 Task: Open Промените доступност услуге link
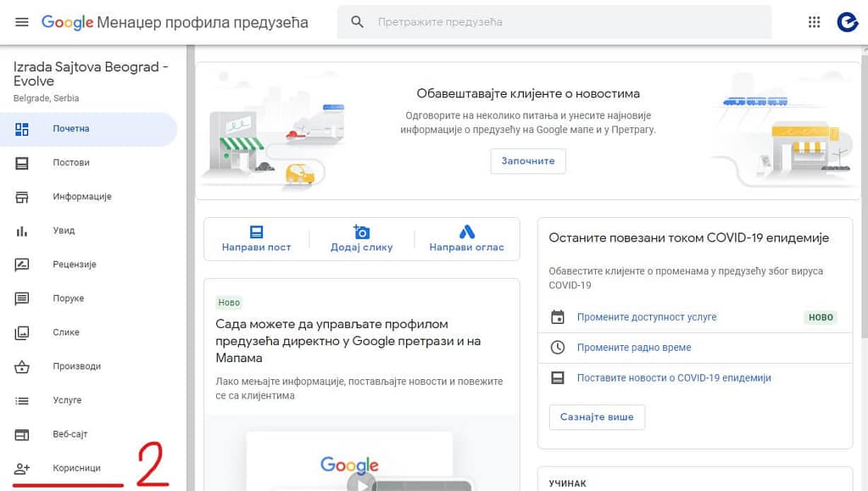647,317
